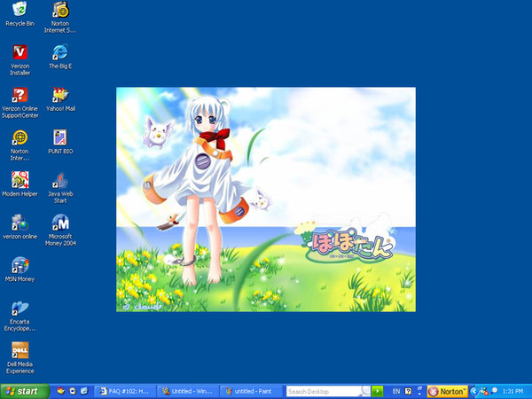This screenshot has width=532, height=399.
Task: Expand hidden system tray icons arrow
Action: point(473,391)
